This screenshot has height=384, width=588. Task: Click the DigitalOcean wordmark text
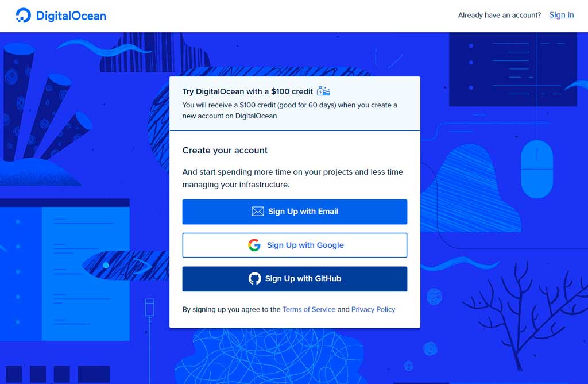point(71,16)
